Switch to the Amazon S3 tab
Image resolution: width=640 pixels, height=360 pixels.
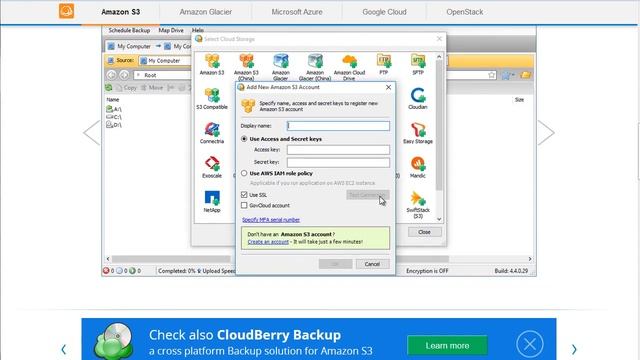[120, 12]
